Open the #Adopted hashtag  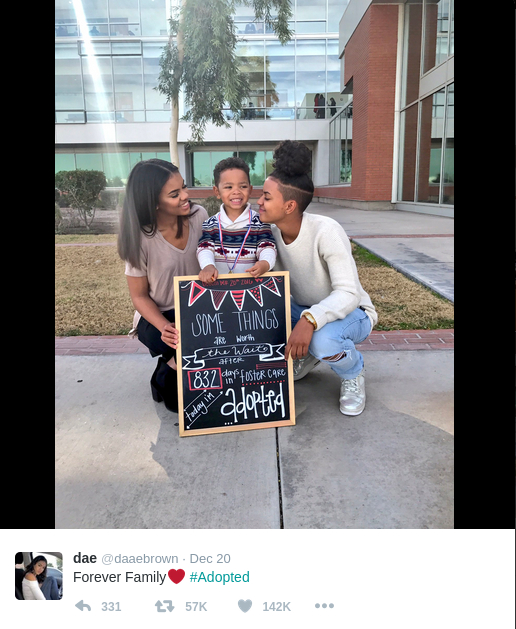point(219,577)
